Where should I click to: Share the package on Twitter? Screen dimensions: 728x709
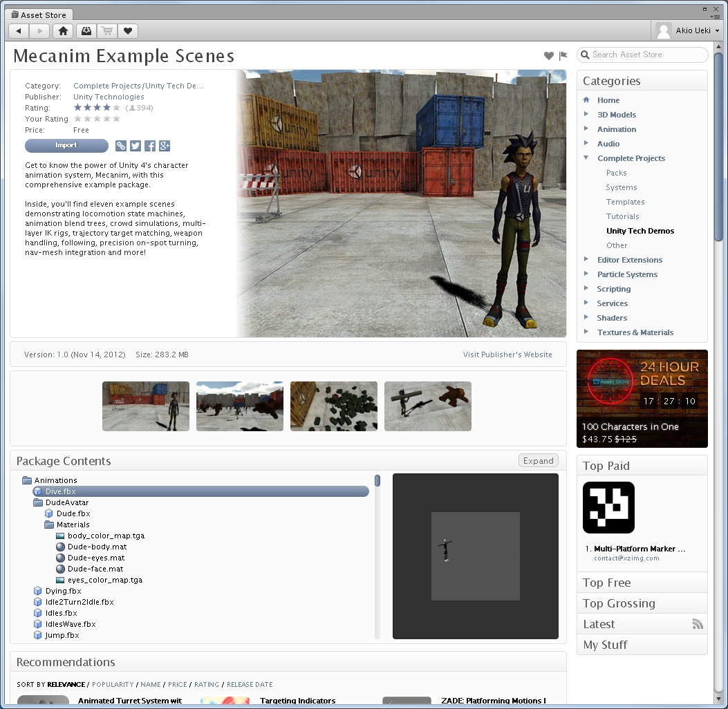[x=135, y=146]
